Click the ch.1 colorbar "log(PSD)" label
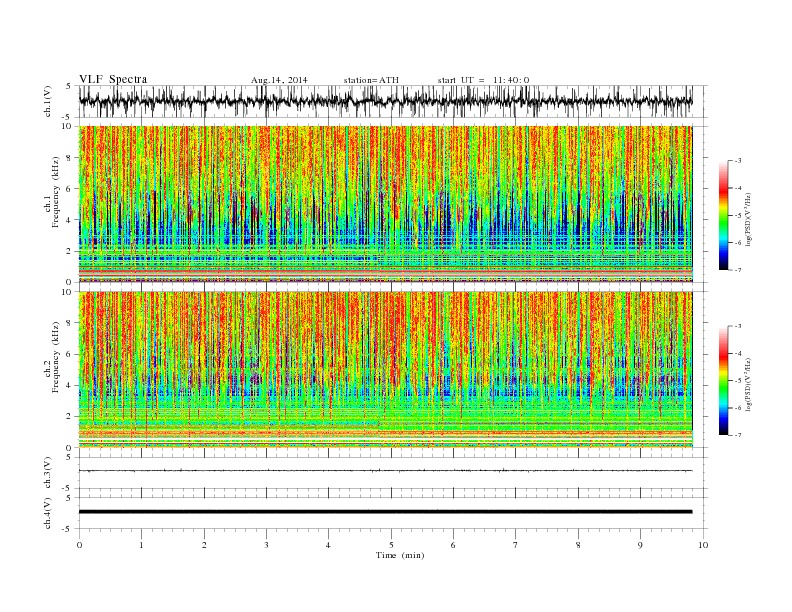792x612 pixels. (748, 219)
